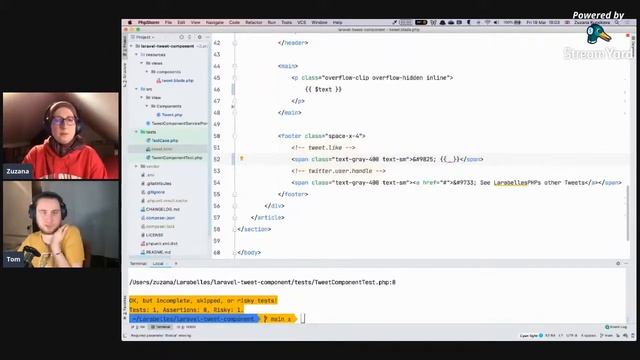Open the Tools menu
Viewport: 640px width, 360px height.
tap(287, 22)
